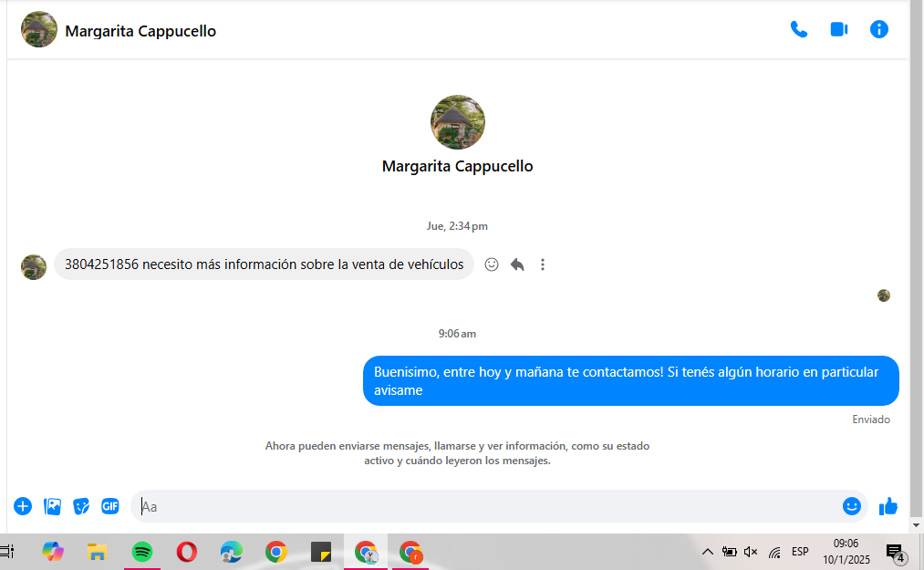Click the large center profile picture
Image resolution: width=924 pixels, height=570 pixels.
pos(458,122)
